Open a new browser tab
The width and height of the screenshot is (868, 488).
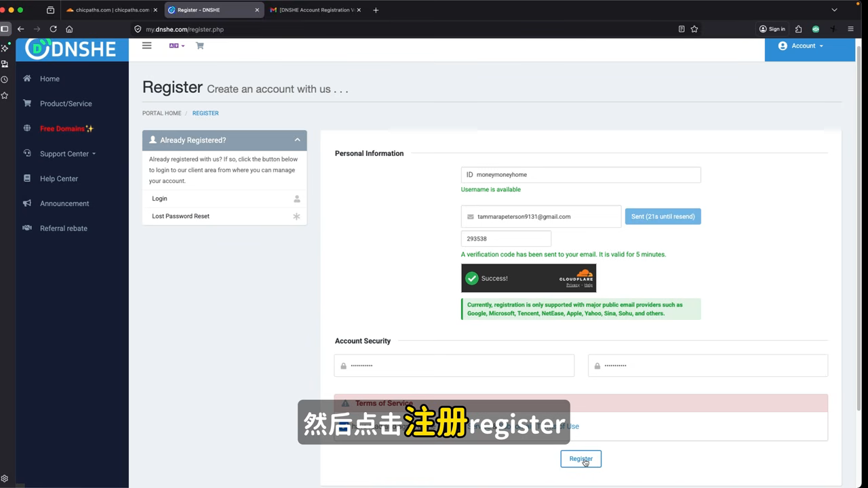point(376,10)
